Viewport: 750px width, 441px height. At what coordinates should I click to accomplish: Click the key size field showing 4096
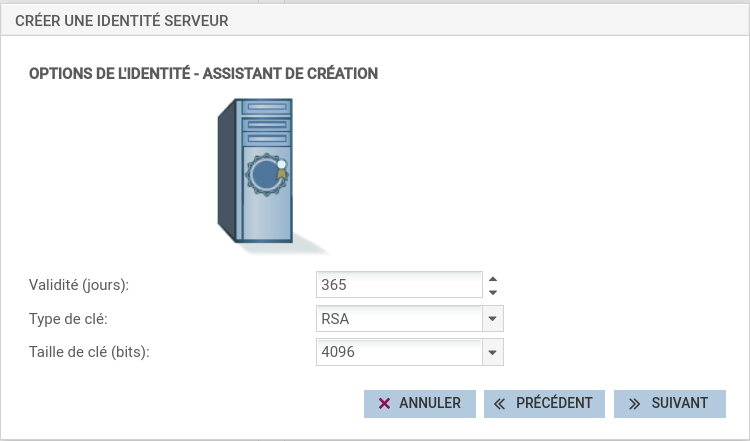(398, 353)
